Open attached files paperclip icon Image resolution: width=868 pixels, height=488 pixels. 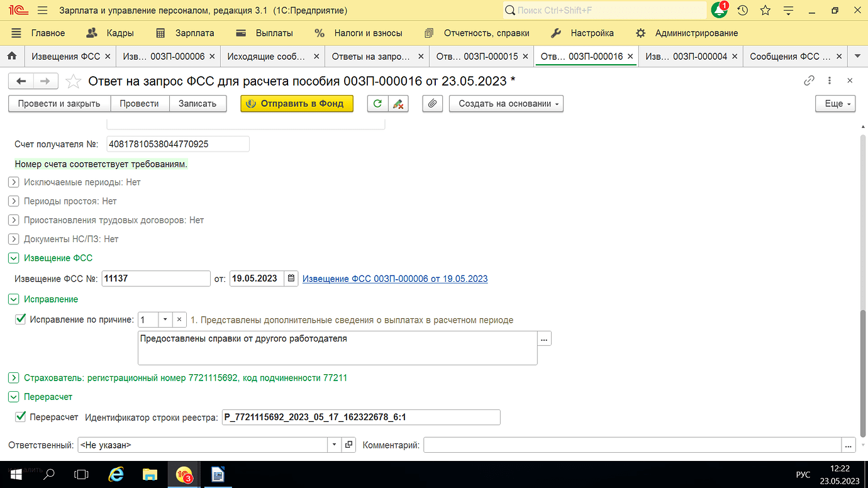[x=432, y=104]
